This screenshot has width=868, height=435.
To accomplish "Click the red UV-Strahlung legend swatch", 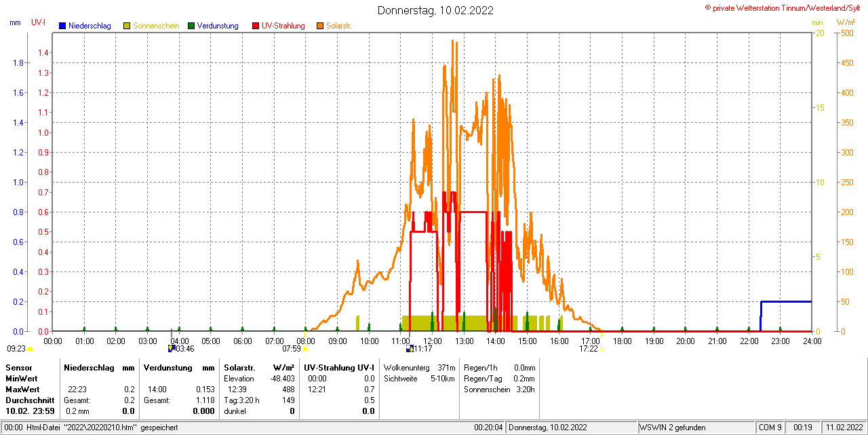I will [256, 26].
